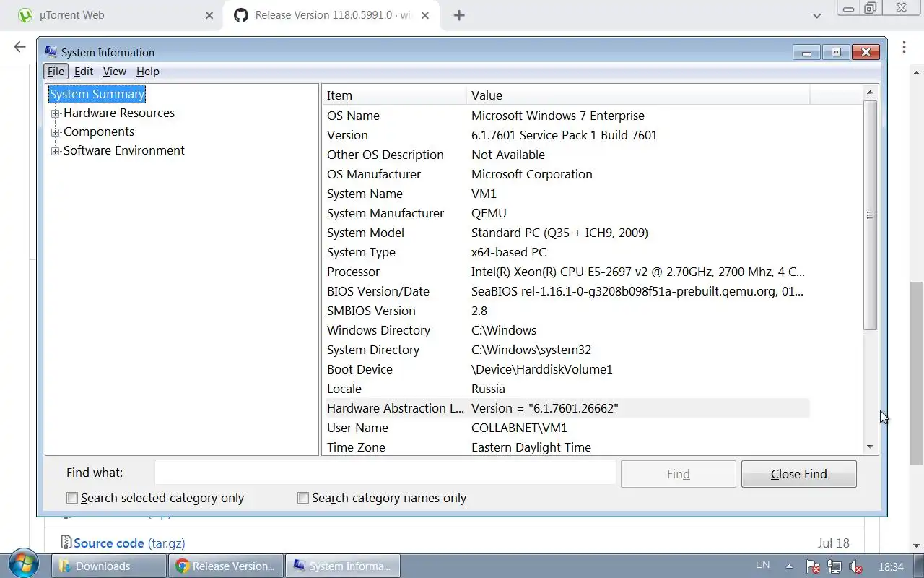The image size is (924, 578).
Task: Click the muted volume tray icon
Action: [856, 566]
